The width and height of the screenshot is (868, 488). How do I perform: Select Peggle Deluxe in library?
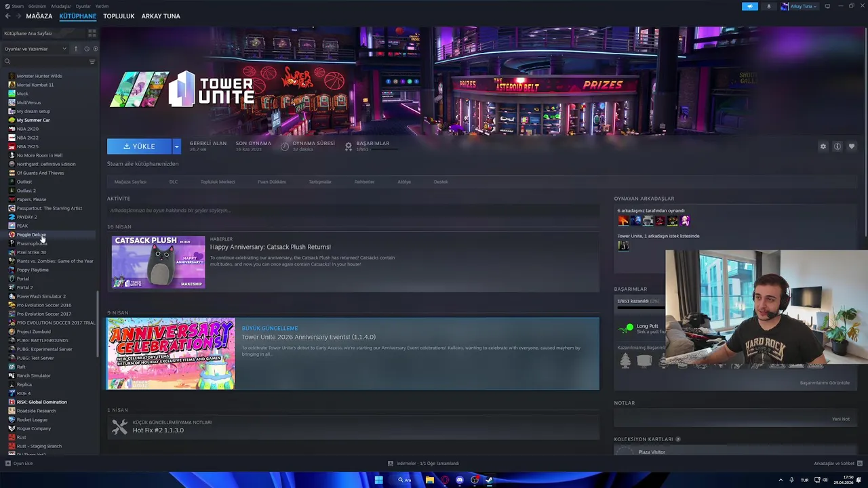[31, 235]
